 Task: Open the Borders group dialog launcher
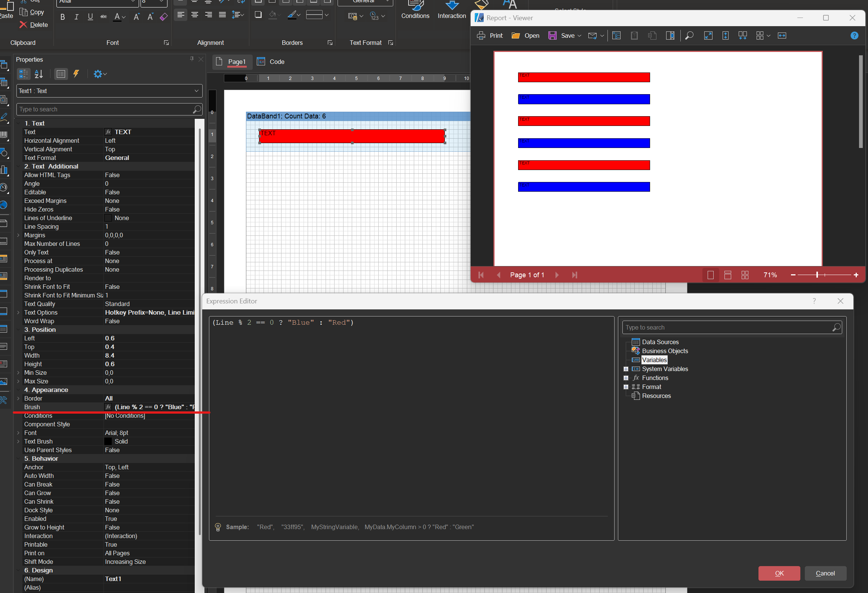click(x=330, y=43)
